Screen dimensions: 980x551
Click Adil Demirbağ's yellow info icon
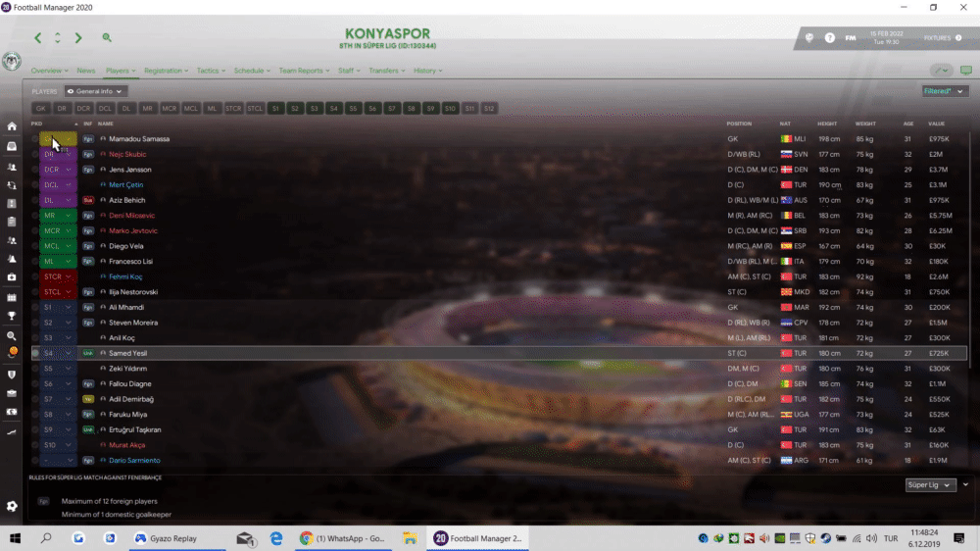(88, 399)
